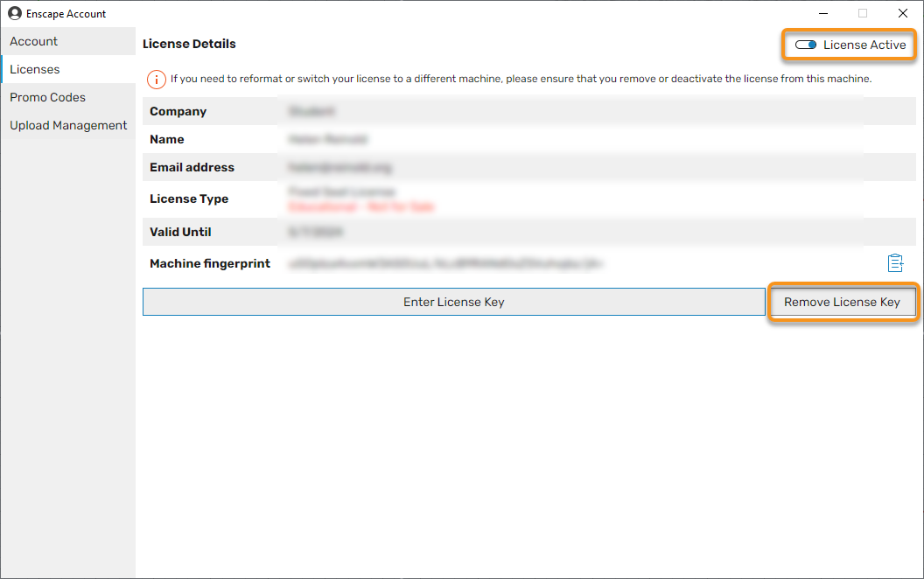Toggle the License Active switch

[806, 45]
